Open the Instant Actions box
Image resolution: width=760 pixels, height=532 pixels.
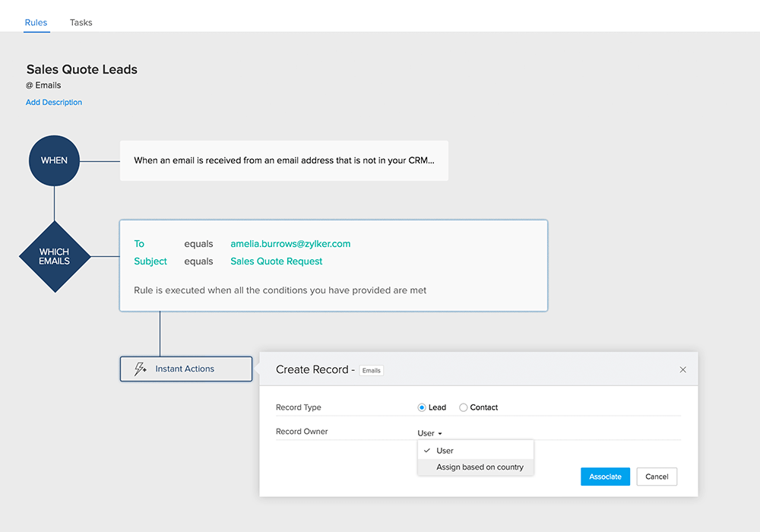click(185, 369)
